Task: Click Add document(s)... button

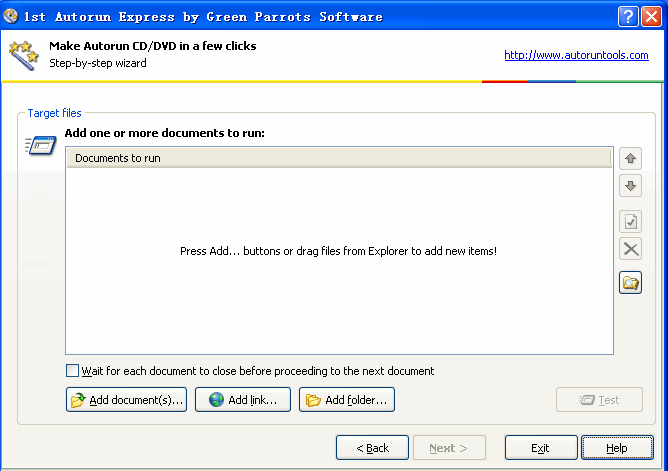Action: pyautogui.click(x=127, y=399)
